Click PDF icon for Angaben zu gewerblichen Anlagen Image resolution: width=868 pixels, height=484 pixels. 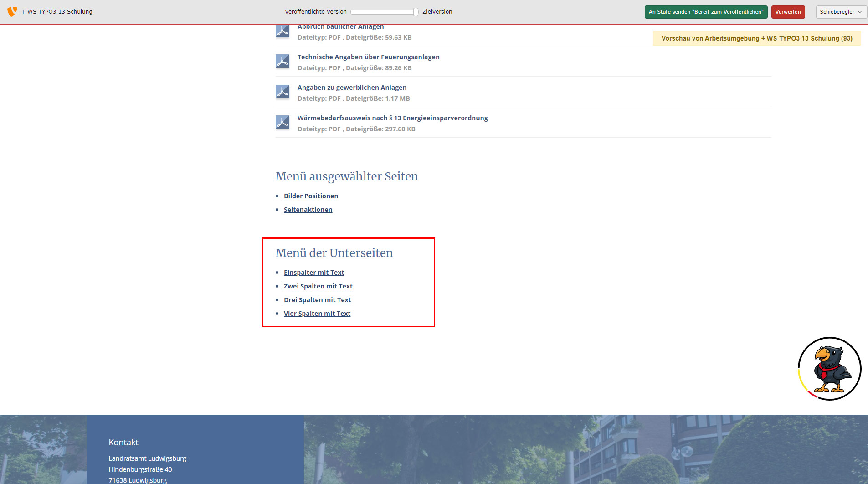[x=282, y=92]
